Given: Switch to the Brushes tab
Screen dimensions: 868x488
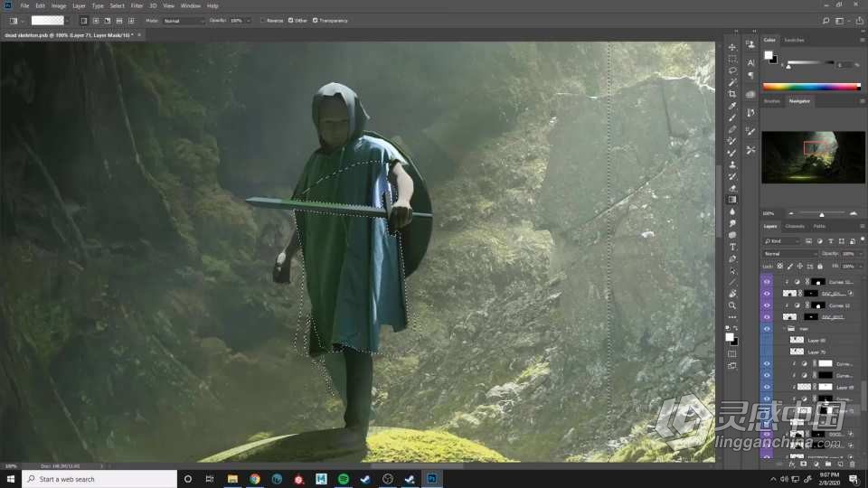Looking at the screenshot, I should coord(771,101).
